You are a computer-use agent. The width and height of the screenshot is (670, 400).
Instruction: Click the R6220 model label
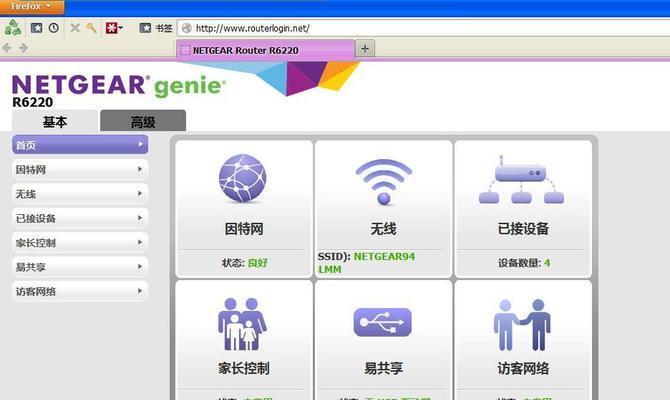coord(32,102)
